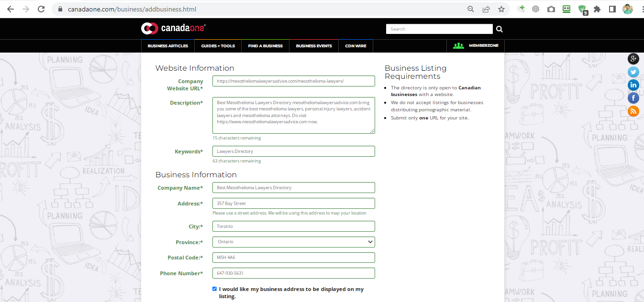Click the Keywords field
Screen dimensions: 644x302
pyautogui.click(x=294, y=151)
